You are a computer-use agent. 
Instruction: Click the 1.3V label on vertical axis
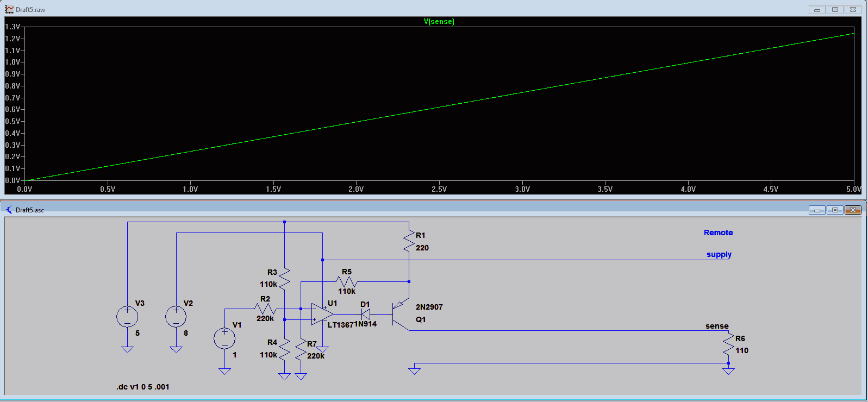pyautogui.click(x=13, y=27)
